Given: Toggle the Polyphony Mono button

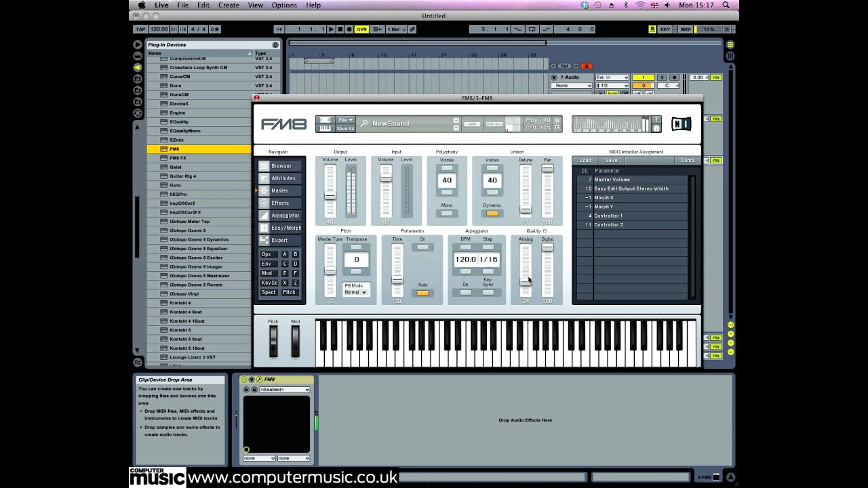Looking at the screenshot, I should point(447,213).
